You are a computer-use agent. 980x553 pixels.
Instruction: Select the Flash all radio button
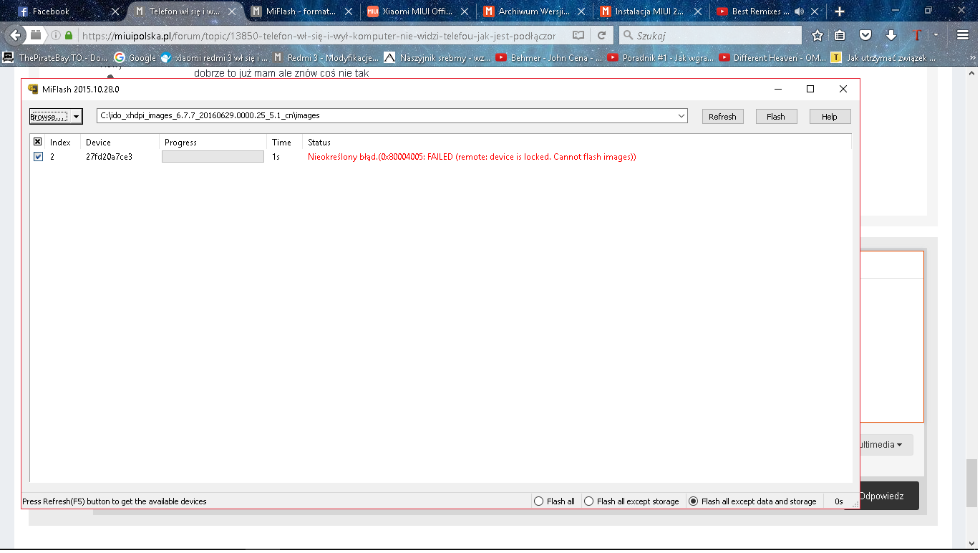pos(539,501)
